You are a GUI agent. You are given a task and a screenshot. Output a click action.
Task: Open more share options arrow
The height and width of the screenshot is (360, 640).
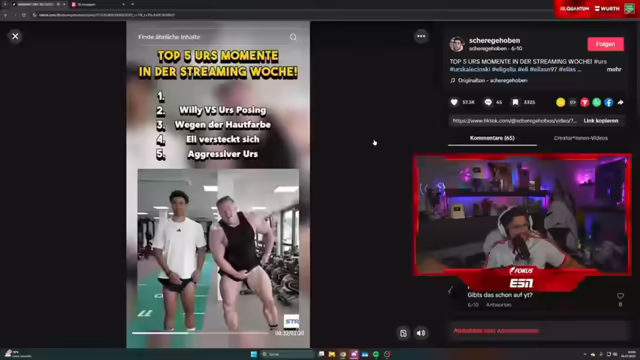point(620,102)
